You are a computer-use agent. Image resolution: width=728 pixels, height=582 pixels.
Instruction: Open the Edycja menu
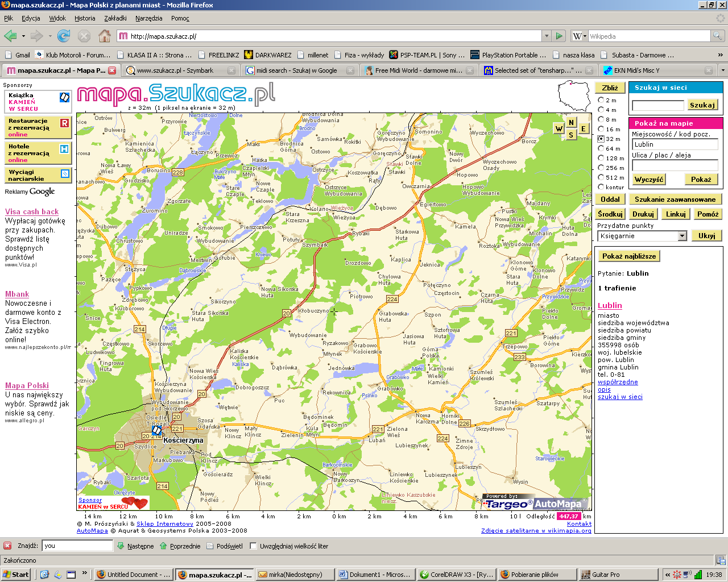click(31, 18)
